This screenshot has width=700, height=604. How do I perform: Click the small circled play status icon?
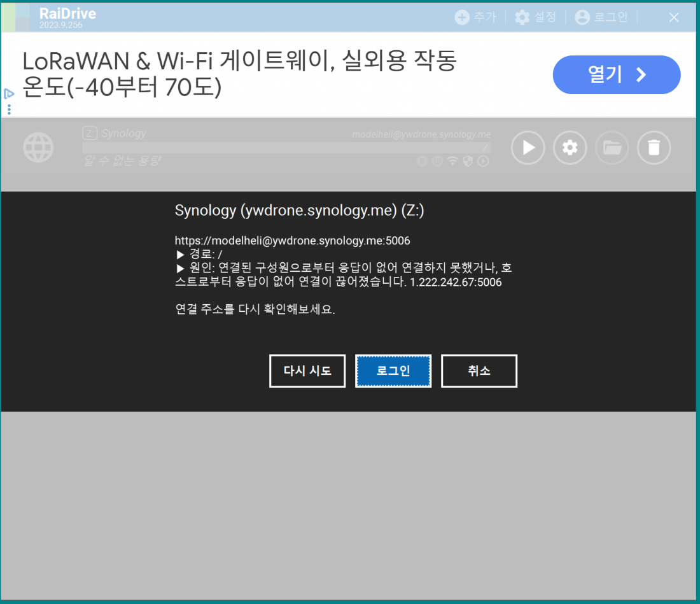point(483,161)
